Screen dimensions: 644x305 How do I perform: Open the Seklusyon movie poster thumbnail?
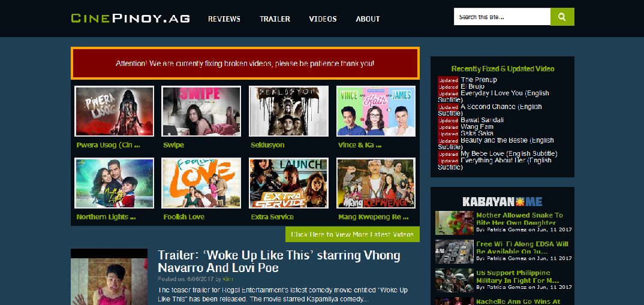coord(289,111)
